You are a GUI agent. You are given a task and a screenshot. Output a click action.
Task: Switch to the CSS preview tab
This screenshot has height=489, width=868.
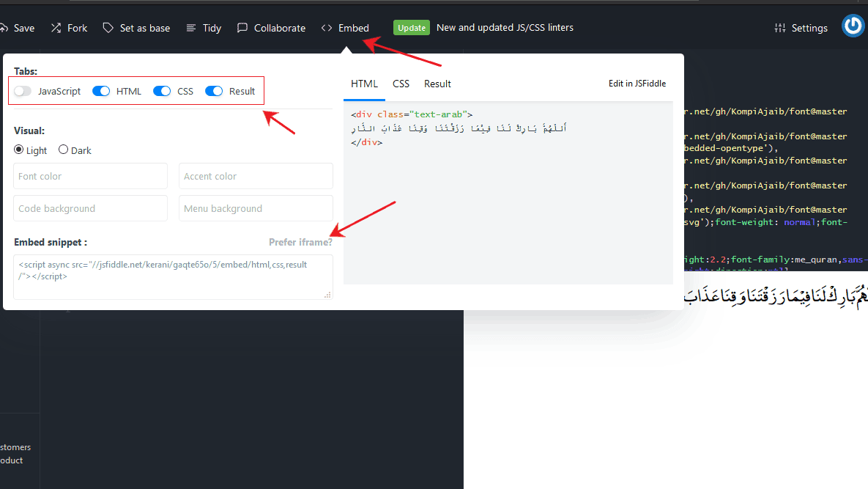click(401, 84)
